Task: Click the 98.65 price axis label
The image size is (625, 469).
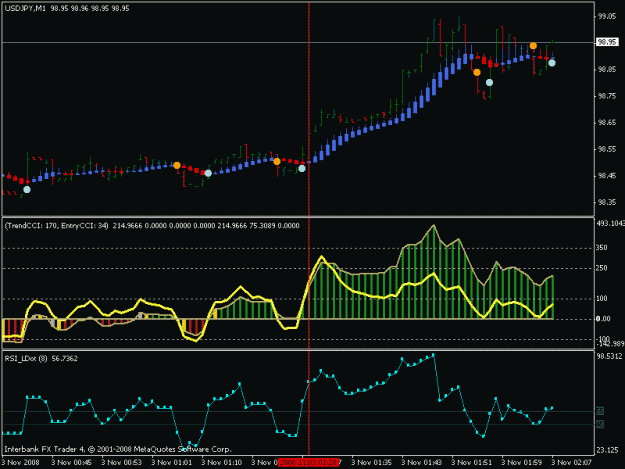Action: pos(606,123)
